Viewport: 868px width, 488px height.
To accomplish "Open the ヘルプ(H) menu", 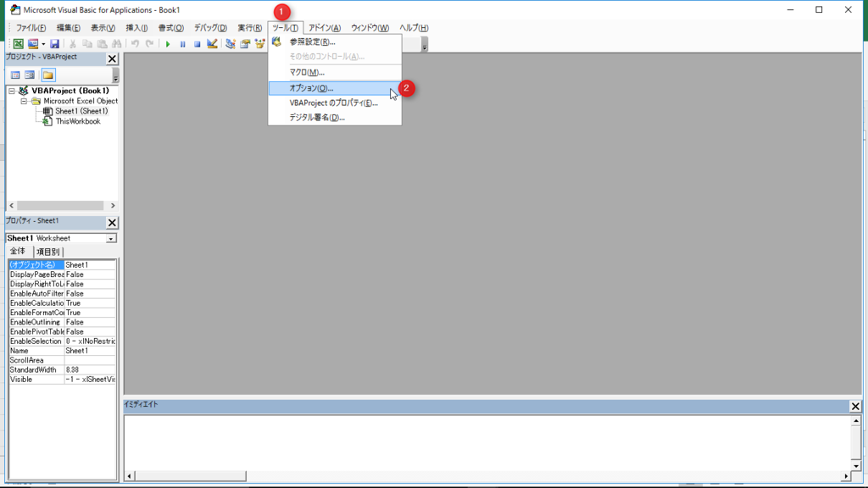I will point(414,28).
